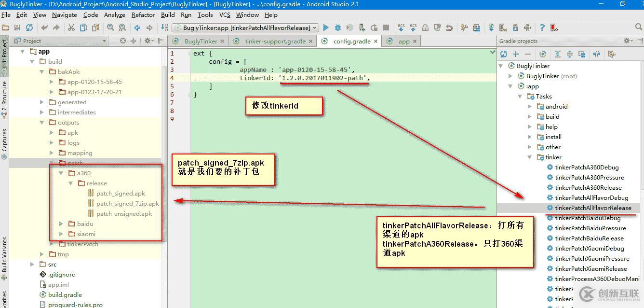Click the Stop square icon
644x308 pixels.
(x=386, y=28)
